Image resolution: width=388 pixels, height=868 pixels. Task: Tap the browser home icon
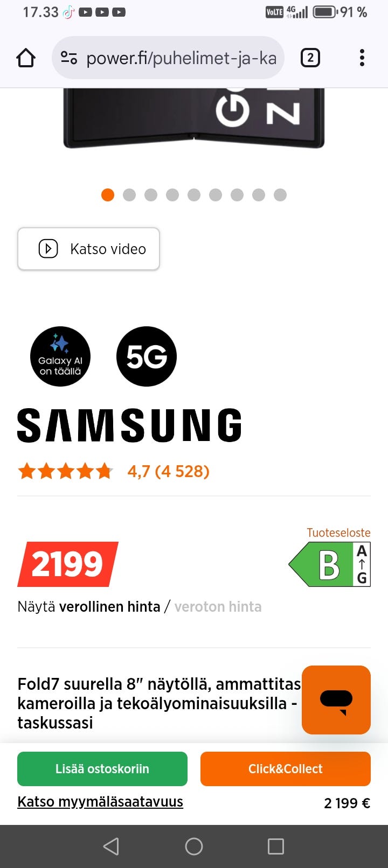point(26,58)
